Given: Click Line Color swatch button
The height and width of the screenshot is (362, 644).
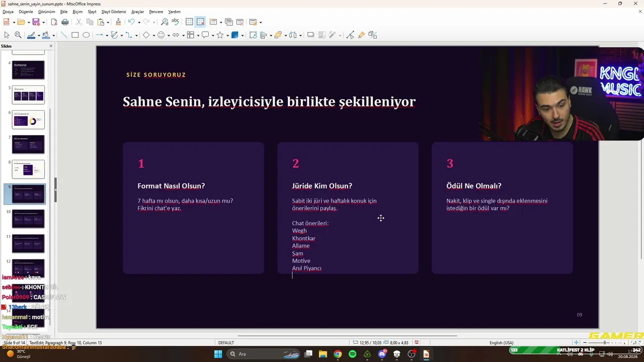Looking at the screenshot, I should coord(31,35).
